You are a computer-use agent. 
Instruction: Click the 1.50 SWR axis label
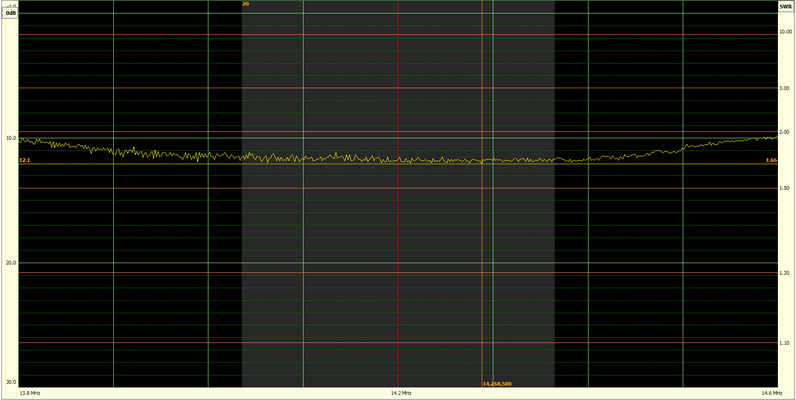785,188
